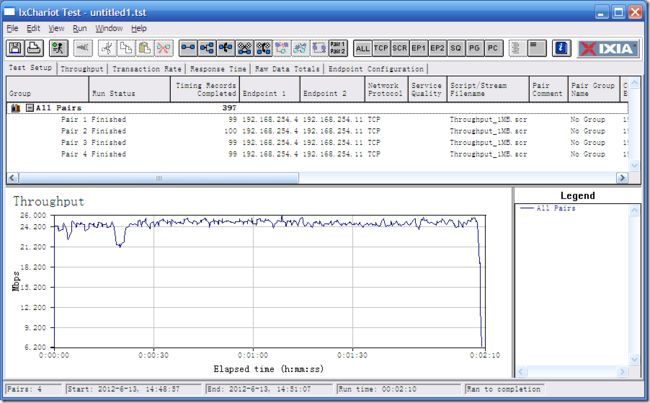This screenshot has width=650, height=403.
Task: Click the pair table horizontal scrollbar thumb
Action: click(x=158, y=178)
